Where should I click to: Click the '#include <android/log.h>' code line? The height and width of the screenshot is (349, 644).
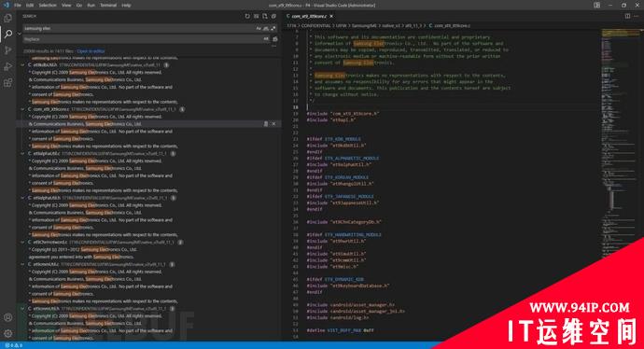click(338, 317)
